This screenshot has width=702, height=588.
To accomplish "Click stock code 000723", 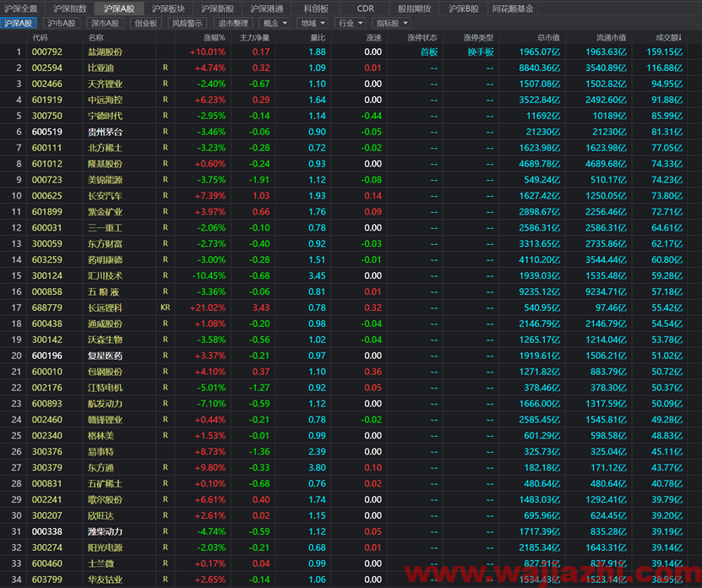I will pyautogui.click(x=47, y=180).
